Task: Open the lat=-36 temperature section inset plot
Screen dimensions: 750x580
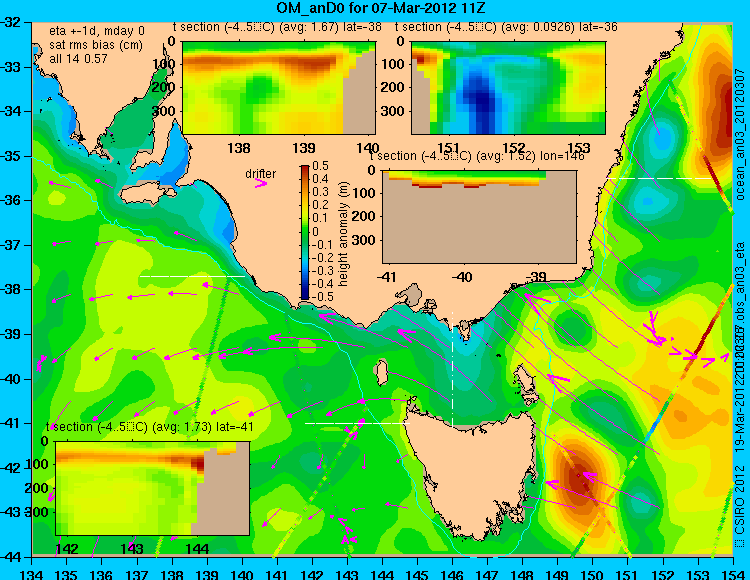Action: pos(508,88)
